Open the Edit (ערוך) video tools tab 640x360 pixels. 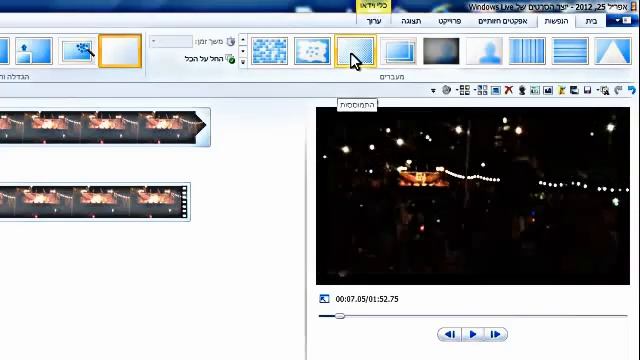(373, 21)
